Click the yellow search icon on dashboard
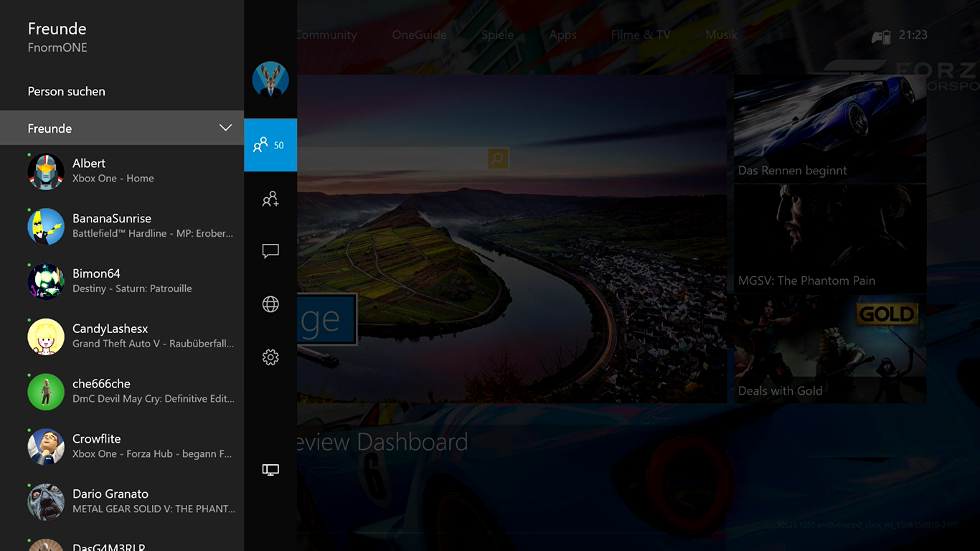 coord(498,159)
